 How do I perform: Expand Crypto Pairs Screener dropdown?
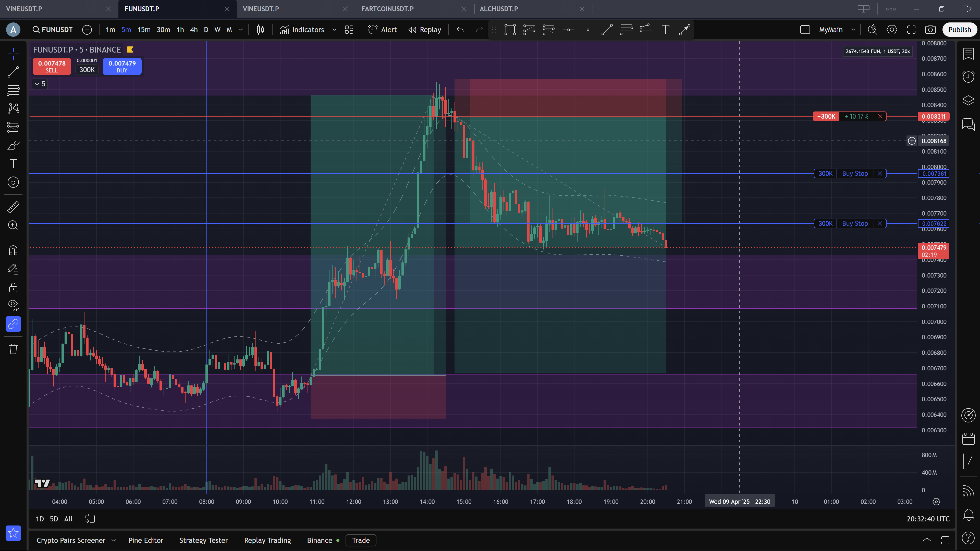(113, 540)
